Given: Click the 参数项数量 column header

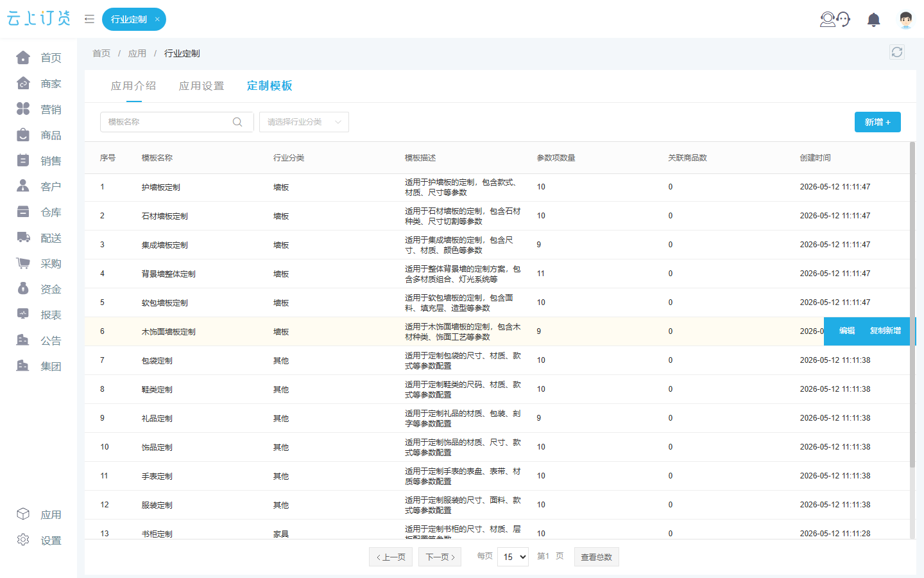Looking at the screenshot, I should coord(556,158).
